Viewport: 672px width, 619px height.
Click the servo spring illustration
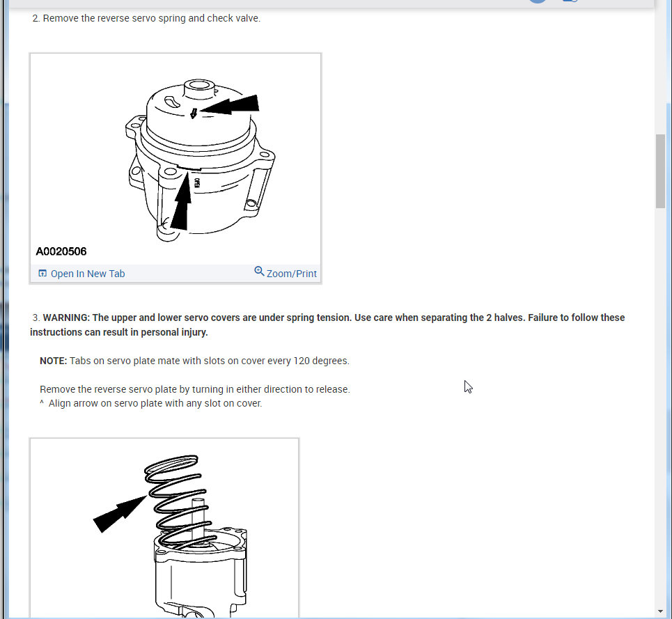164,528
